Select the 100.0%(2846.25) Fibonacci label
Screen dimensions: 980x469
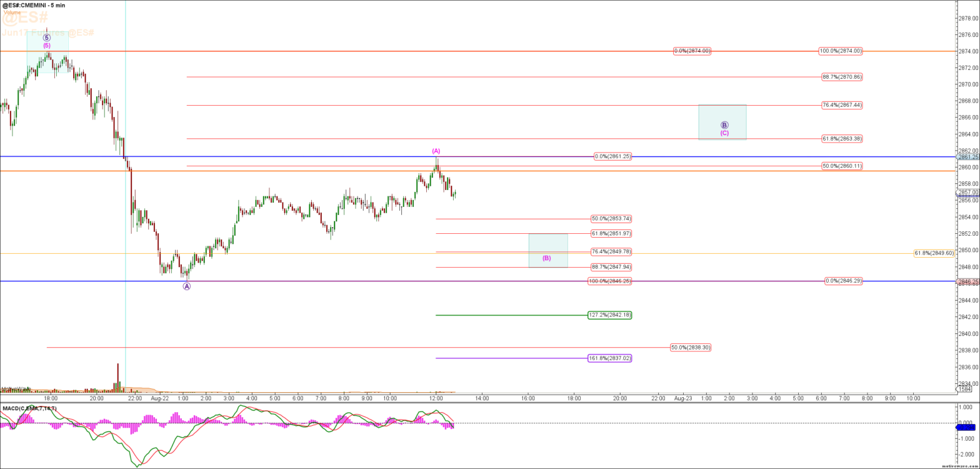coord(609,281)
